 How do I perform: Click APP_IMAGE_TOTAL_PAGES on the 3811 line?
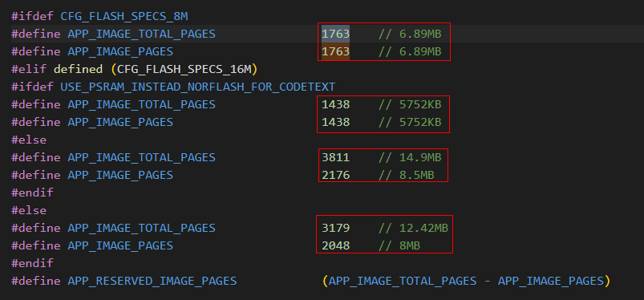pyautogui.click(x=141, y=157)
